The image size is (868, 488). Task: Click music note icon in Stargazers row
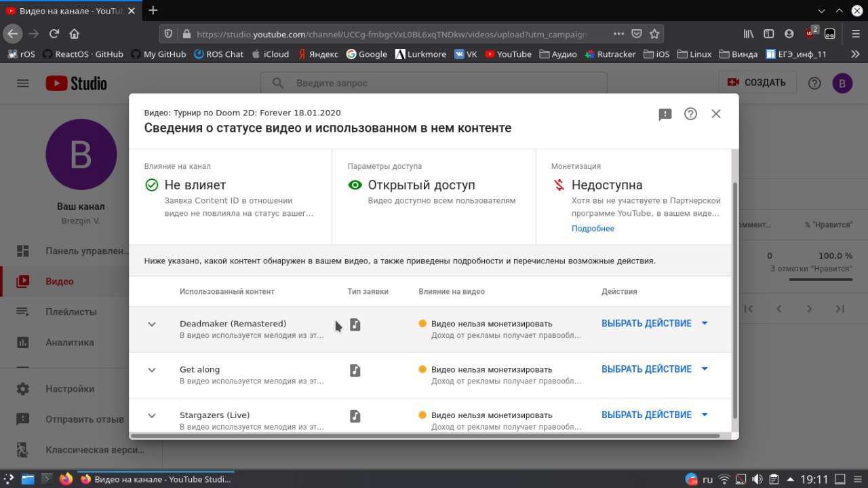(355, 416)
